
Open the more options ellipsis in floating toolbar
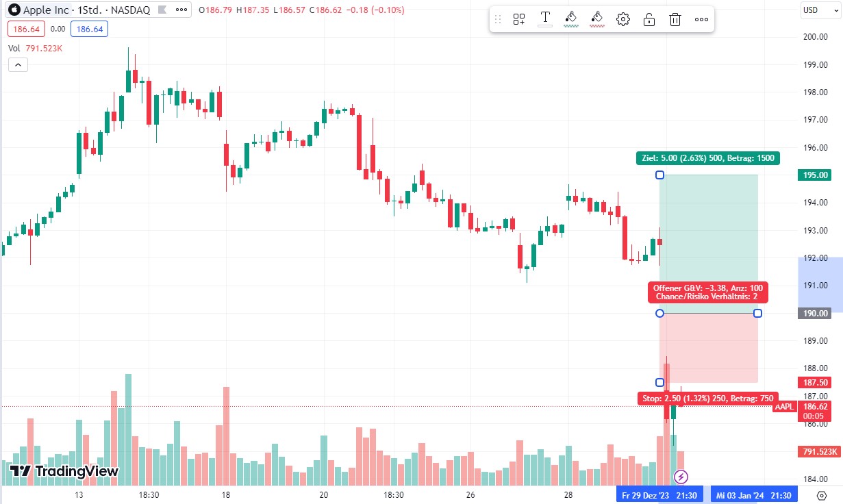point(701,19)
